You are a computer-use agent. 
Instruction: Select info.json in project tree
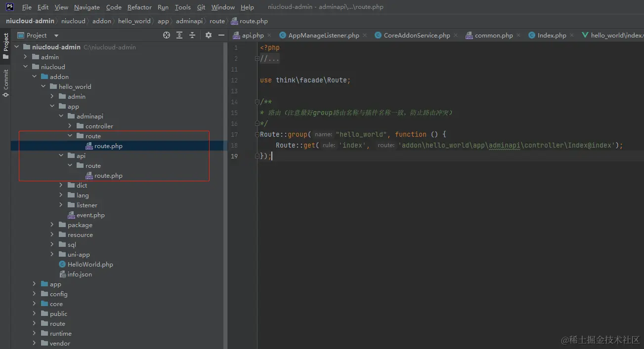pyautogui.click(x=76, y=274)
